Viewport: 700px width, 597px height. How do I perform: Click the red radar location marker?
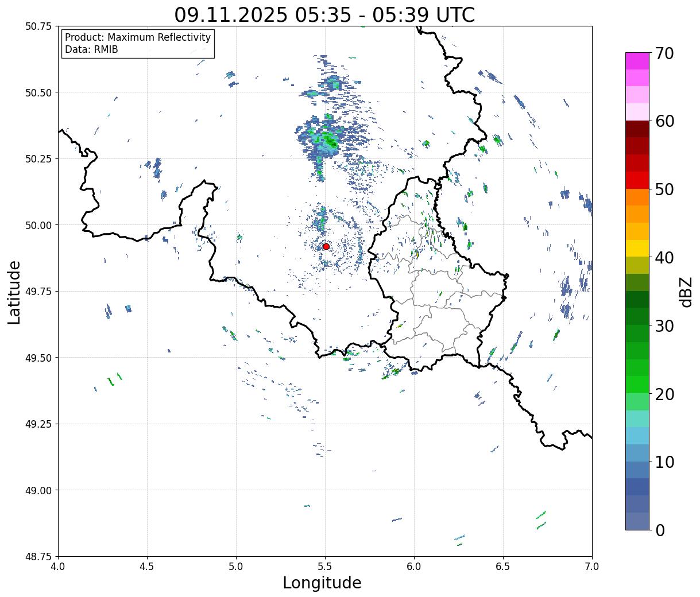[x=326, y=246]
